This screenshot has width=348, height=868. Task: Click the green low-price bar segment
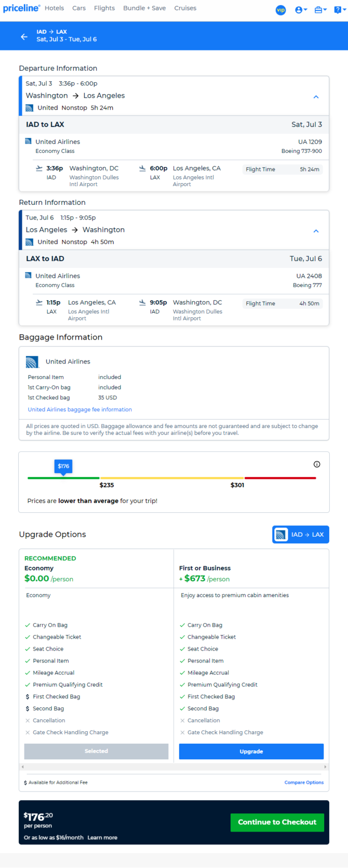63,478
